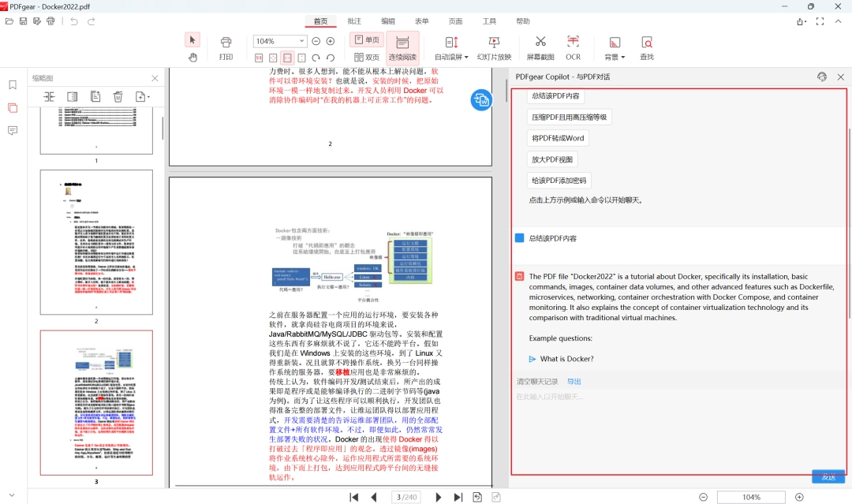852x504 pixels.
Task: Zoom out with the minus circle in ribbon
Action: [x=316, y=41]
